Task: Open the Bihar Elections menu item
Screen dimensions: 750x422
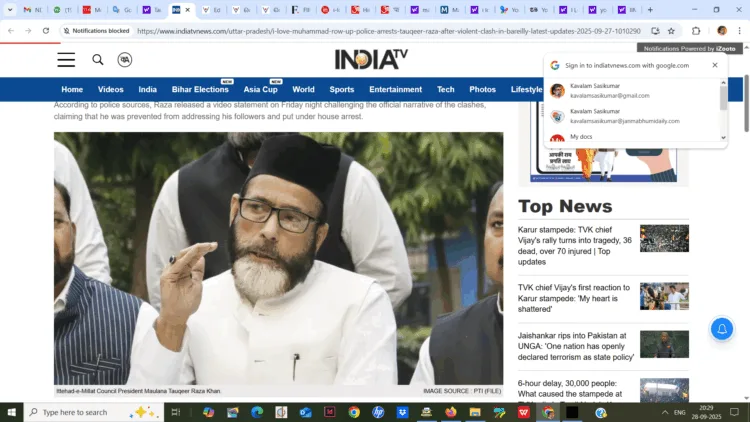Action: pos(200,90)
